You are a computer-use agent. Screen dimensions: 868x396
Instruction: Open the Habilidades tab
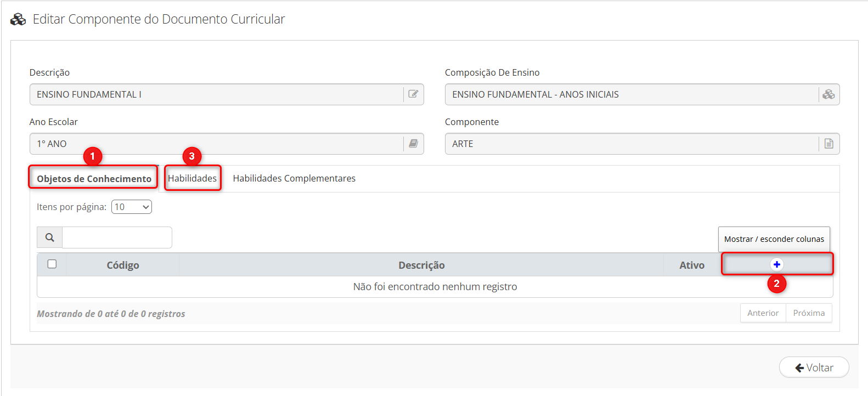point(192,178)
